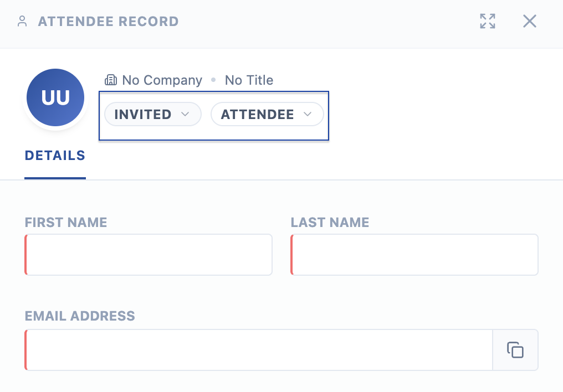Close the Attendee Record panel

pos(530,21)
